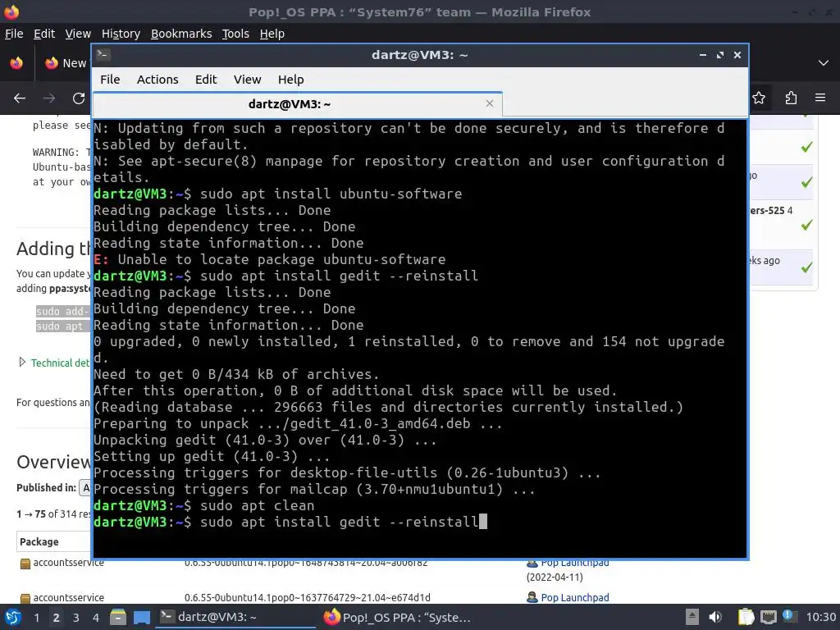Click 'E: Unable to locate package' error line

pos(269,259)
